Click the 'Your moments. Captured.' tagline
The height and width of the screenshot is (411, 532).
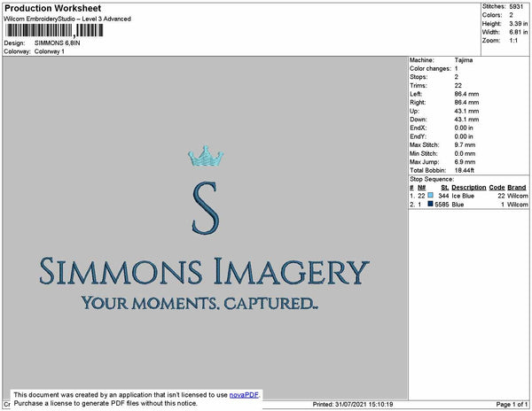point(199,303)
